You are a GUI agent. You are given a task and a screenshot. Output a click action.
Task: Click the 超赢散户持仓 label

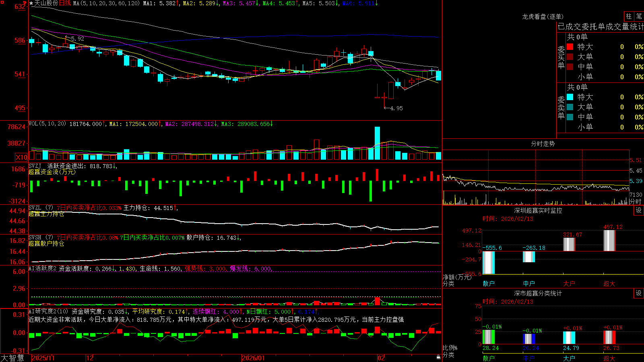coord(46,244)
